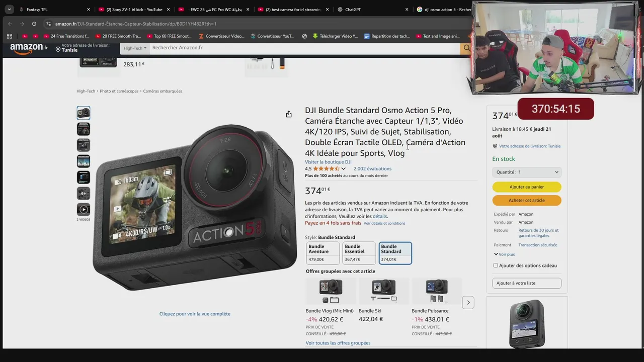Expand Voir plus details
644x362 pixels.
[505, 254]
